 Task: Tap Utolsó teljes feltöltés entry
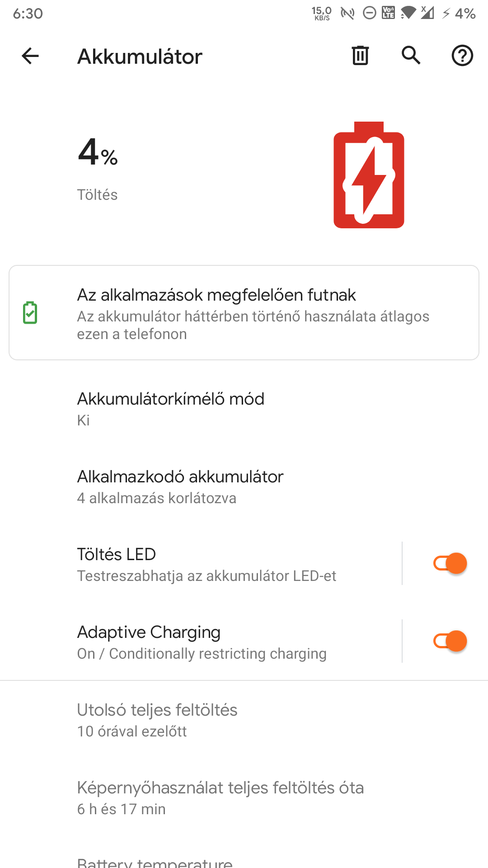pos(157,719)
